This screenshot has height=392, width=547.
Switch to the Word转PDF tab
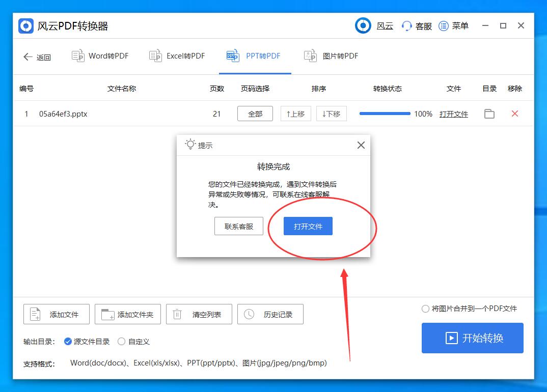(x=100, y=56)
